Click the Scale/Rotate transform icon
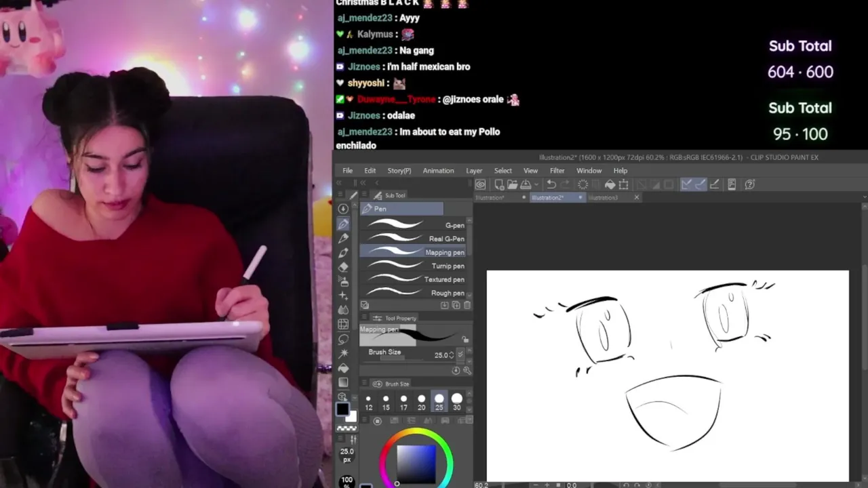 (x=623, y=184)
